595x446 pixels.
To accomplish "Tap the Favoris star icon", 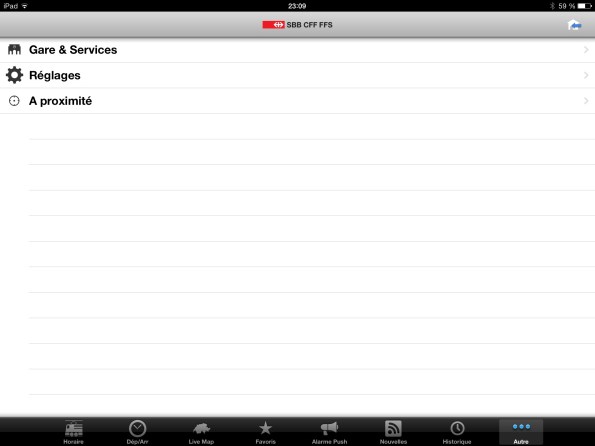I will pos(265,428).
